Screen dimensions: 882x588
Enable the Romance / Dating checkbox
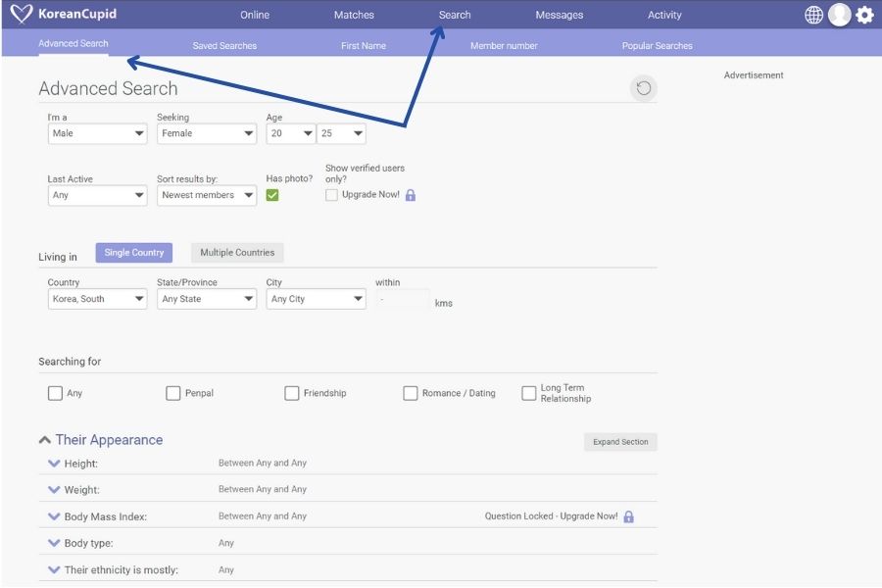click(411, 393)
